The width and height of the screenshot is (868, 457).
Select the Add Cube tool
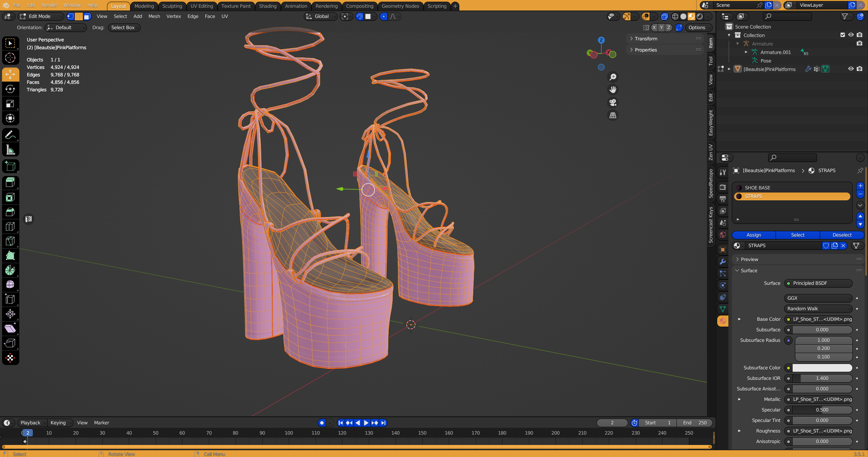click(10, 166)
